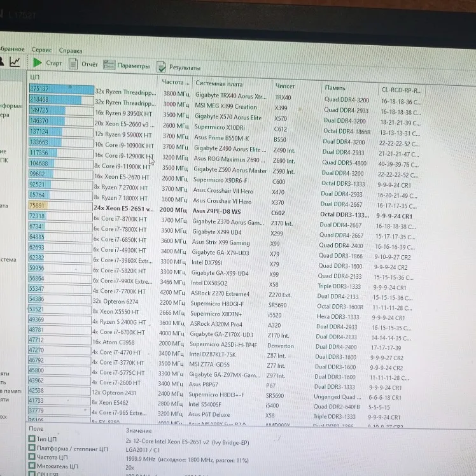Click the Отчёт button label
Screen dimensions: 476x476
(90, 64)
